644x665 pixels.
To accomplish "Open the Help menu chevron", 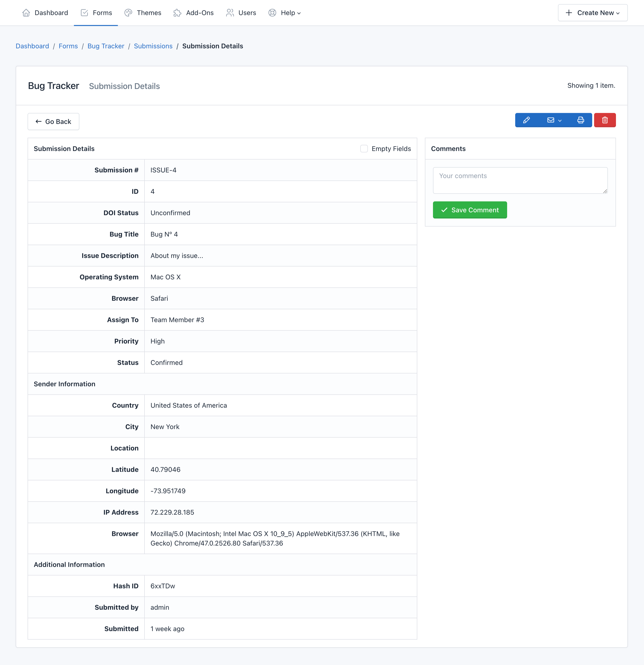I will click(x=298, y=13).
